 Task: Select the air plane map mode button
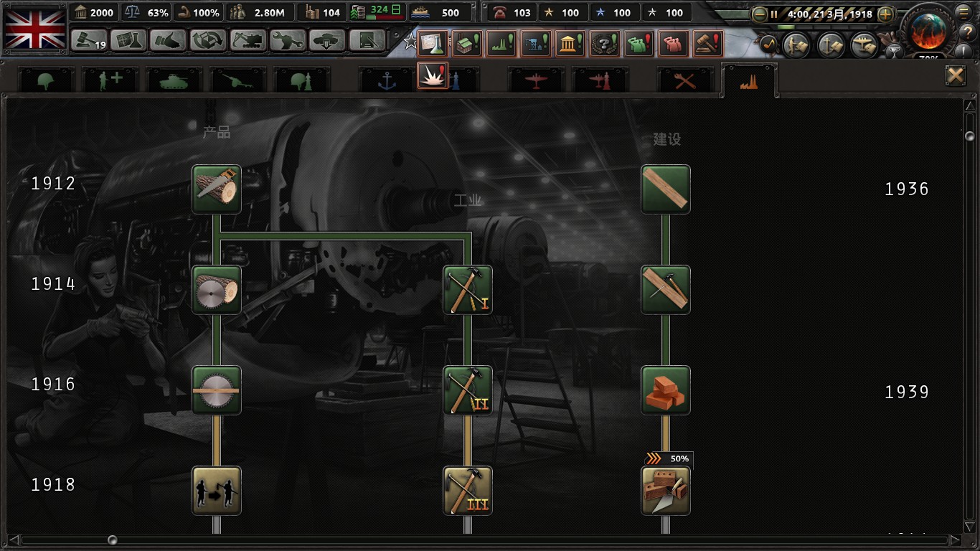point(864,45)
